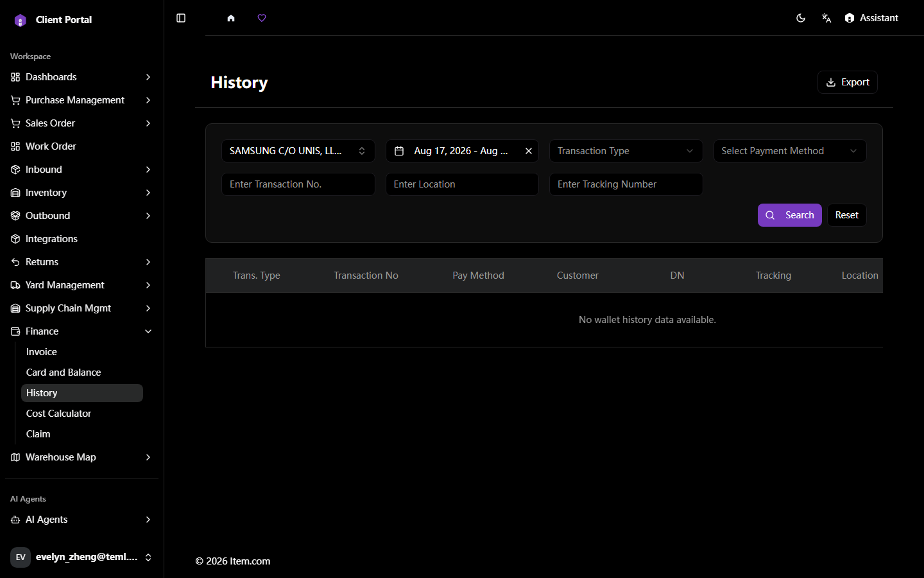924x578 pixels.
Task: Focus the Enter Tracking Number field
Action: [626, 184]
